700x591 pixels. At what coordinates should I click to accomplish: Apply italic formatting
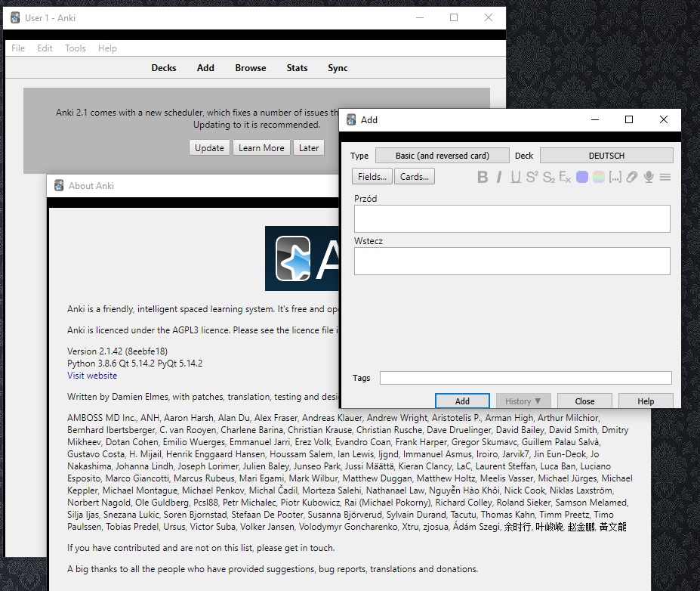pos(499,177)
